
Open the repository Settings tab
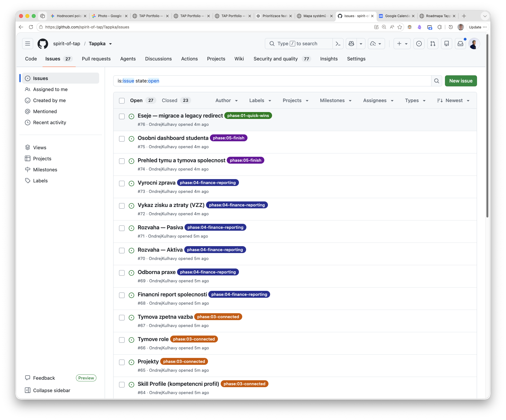point(356,59)
